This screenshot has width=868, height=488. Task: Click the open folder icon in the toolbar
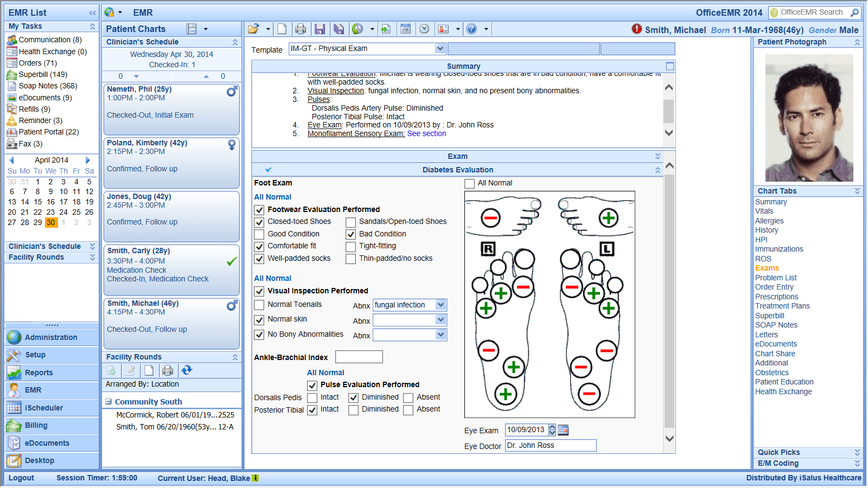pos(253,29)
